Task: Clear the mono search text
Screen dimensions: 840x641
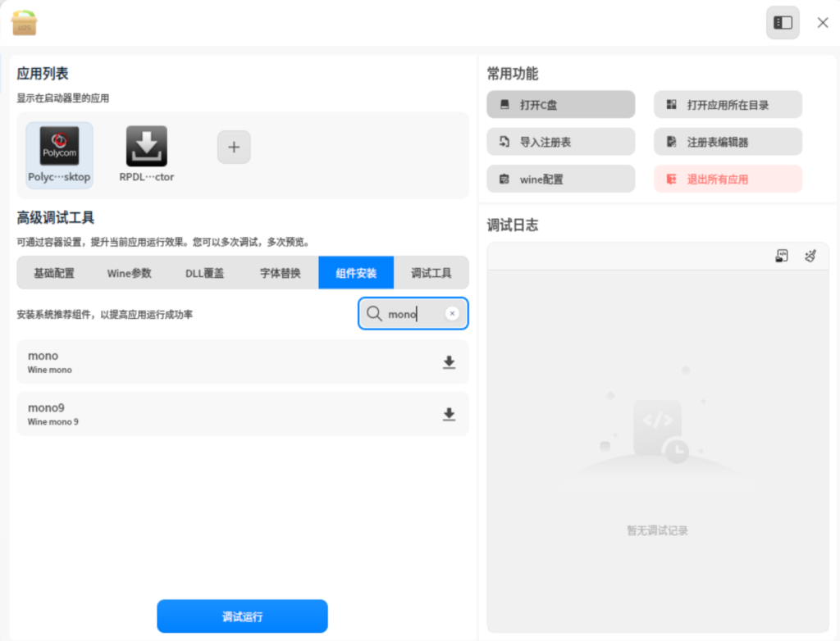Action: [452, 314]
